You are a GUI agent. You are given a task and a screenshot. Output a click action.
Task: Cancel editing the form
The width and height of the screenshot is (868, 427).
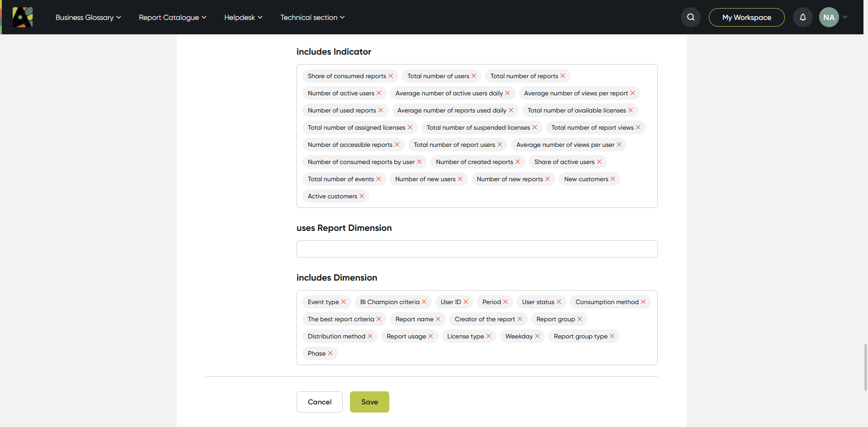tap(320, 402)
